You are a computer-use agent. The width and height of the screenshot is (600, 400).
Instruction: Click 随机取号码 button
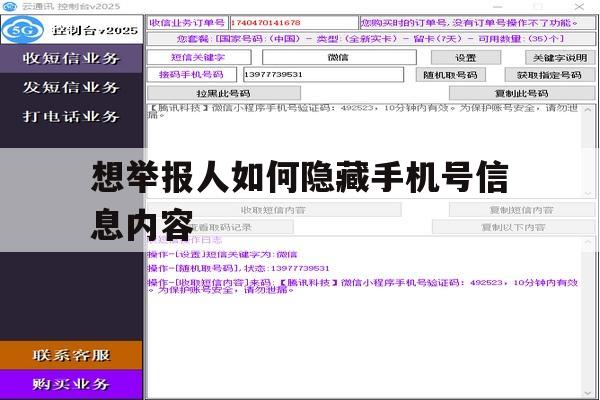(451, 75)
